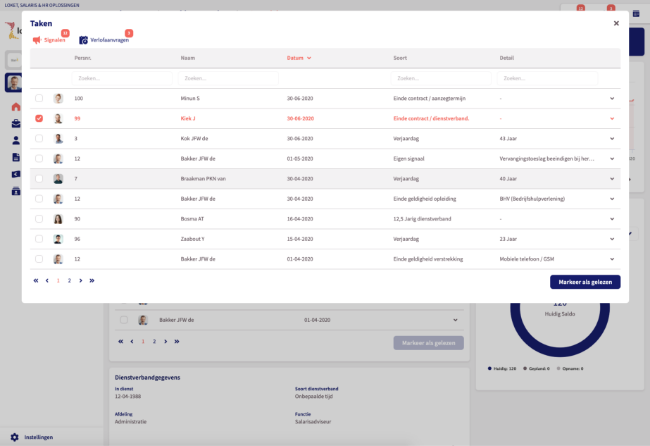Select page 2 in Taken dialog
Screen dimensions: 650x446
click(x=69, y=281)
